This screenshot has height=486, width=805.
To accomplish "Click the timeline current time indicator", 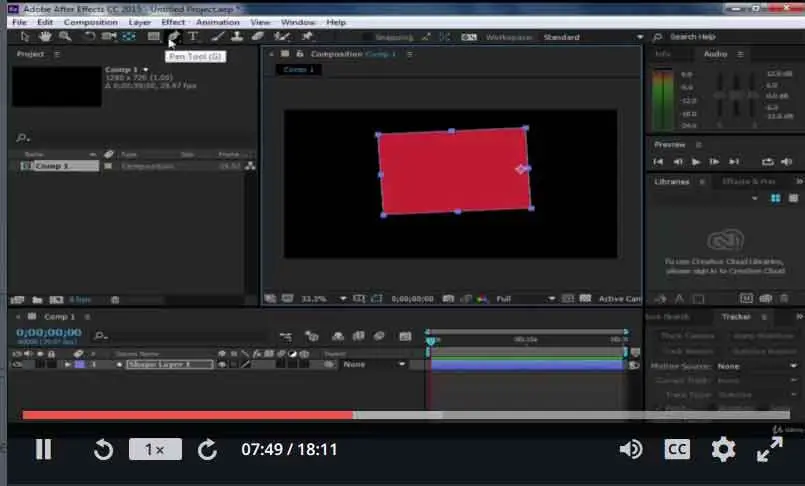I will point(431,340).
